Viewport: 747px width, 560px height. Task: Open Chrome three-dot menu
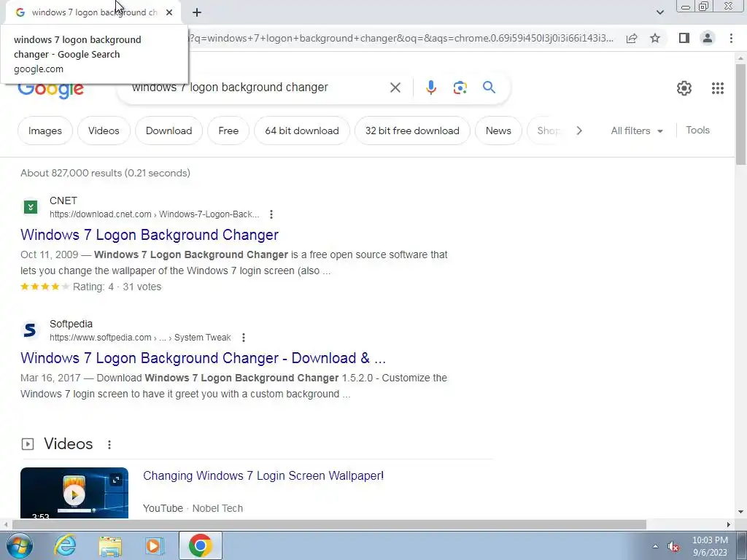(731, 38)
